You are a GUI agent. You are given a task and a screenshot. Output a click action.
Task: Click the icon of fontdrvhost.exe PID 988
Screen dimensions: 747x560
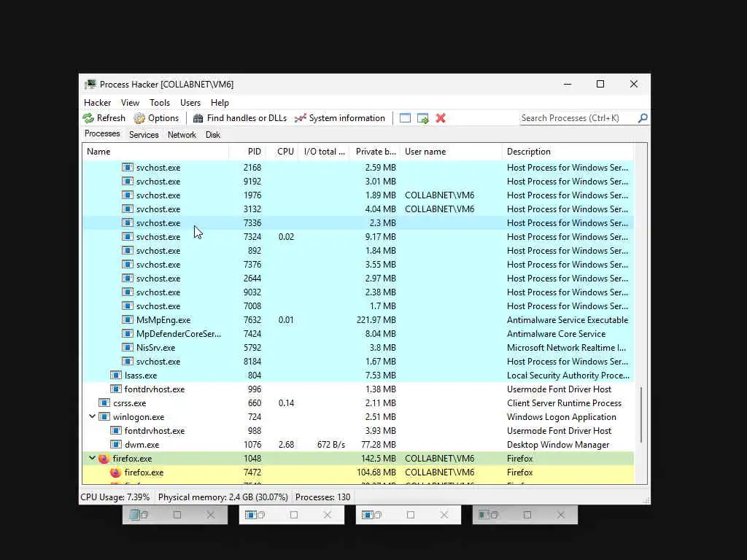(x=116, y=430)
